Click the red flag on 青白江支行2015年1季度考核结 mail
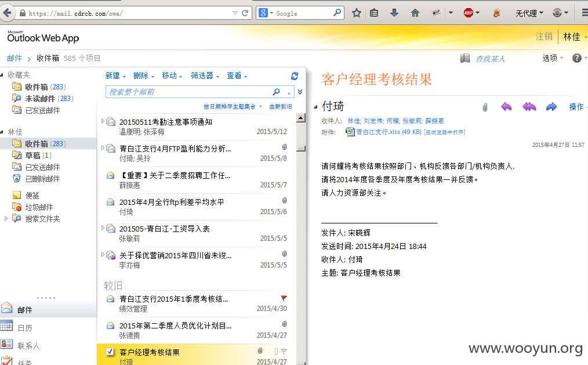This screenshot has width=588, height=365. coord(284,298)
